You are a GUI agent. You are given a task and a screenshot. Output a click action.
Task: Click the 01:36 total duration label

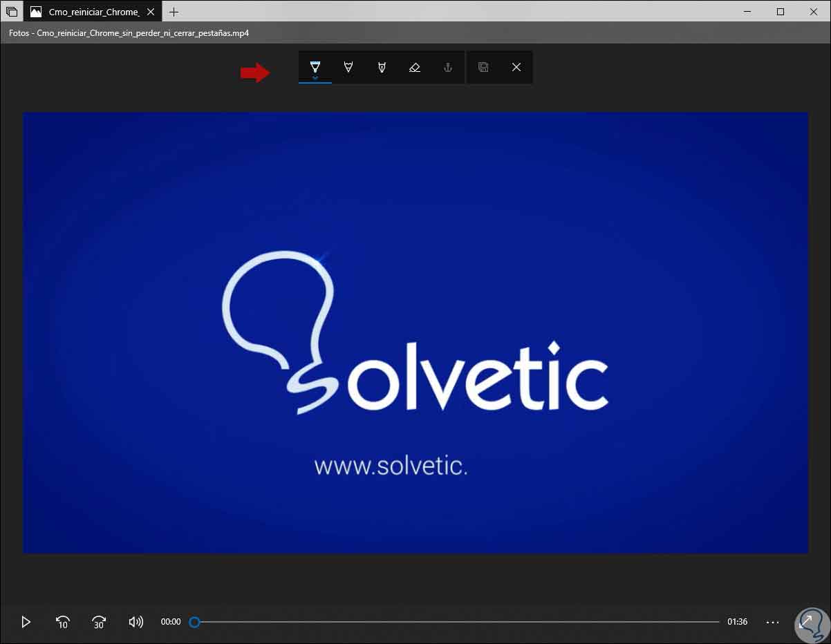point(738,622)
